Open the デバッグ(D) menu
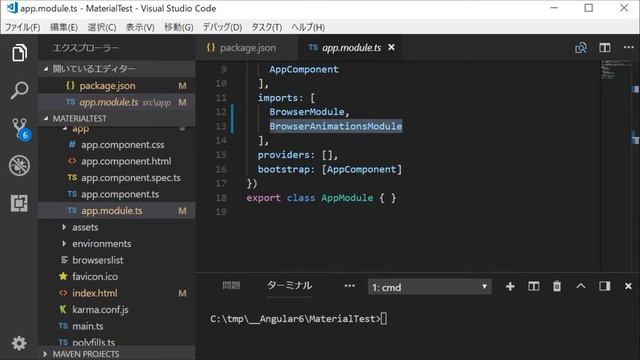The height and width of the screenshot is (360, 640). click(x=222, y=27)
